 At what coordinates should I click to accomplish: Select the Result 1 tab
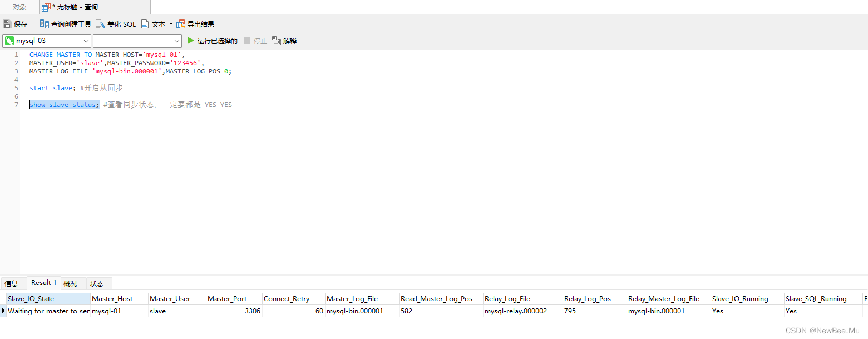click(44, 283)
